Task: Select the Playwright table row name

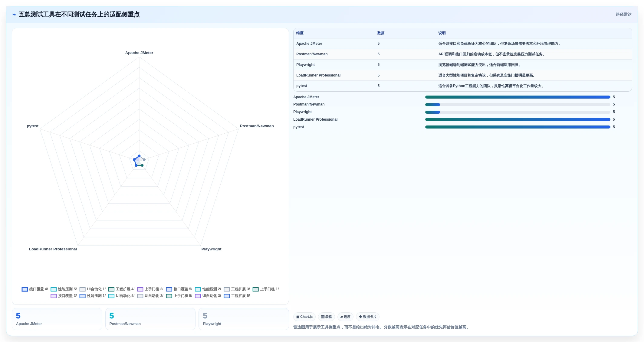Action: click(305, 65)
